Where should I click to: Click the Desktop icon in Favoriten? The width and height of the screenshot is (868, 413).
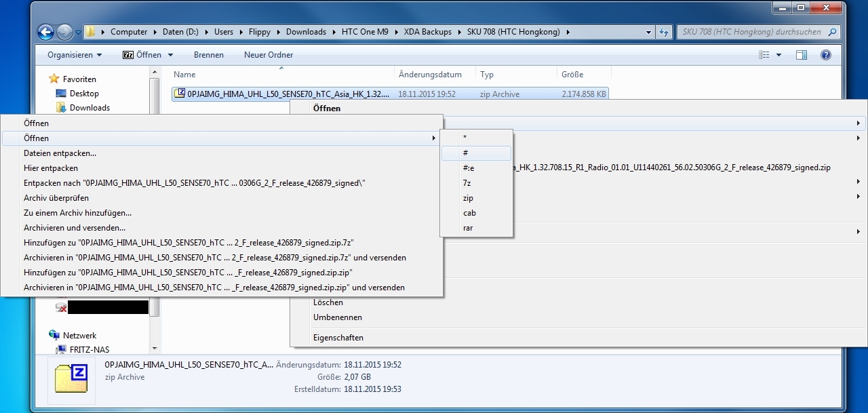[x=61, y=94]
